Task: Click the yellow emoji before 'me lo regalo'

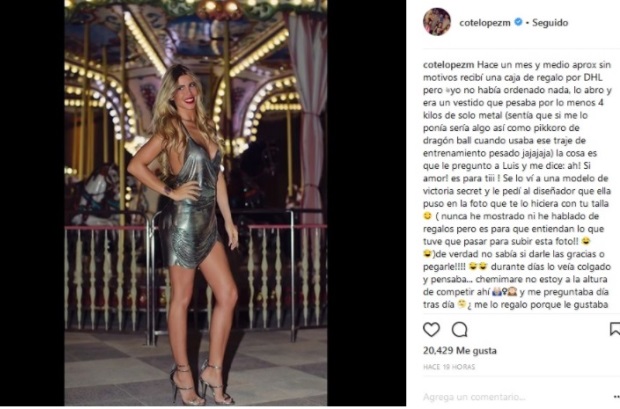Action: coord(461,304)
